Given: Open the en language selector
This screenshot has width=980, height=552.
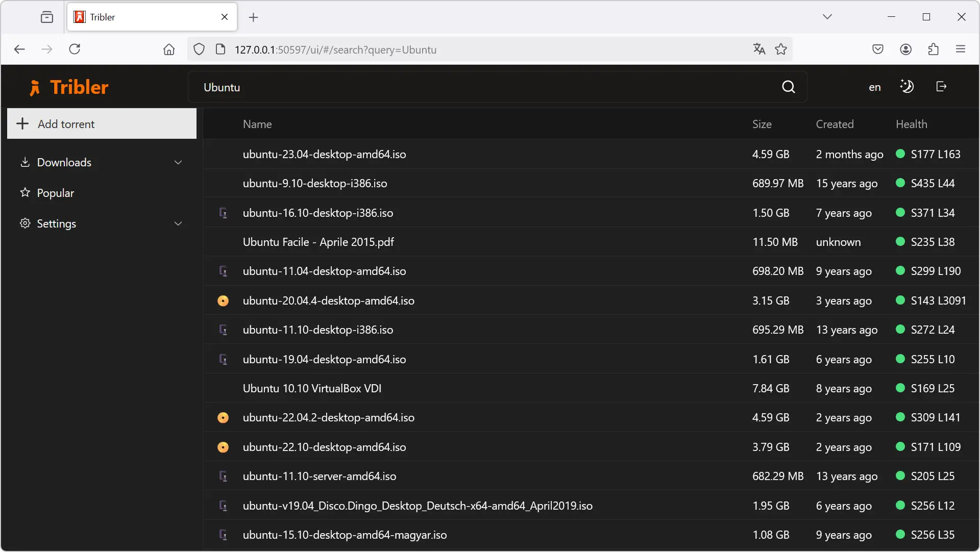Looking at the screenshot, I should pyautogui.click(x=875, y=87).
